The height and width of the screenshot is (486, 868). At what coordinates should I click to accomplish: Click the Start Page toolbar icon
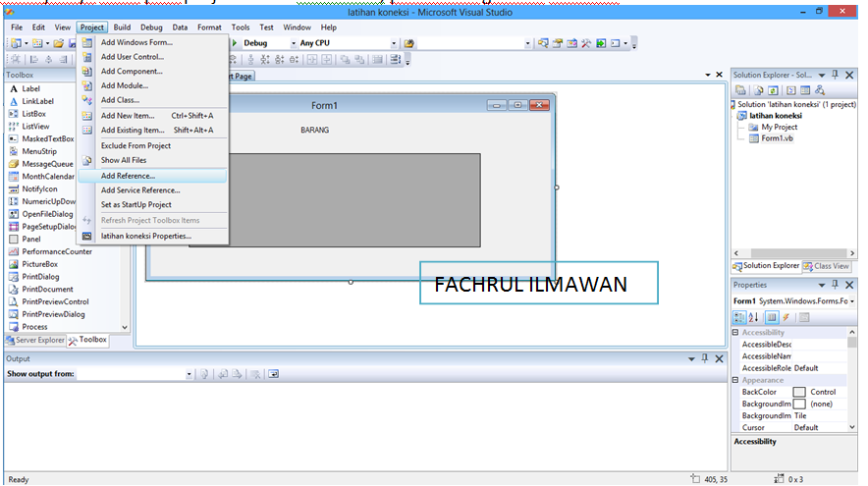[x=601, y=43]
